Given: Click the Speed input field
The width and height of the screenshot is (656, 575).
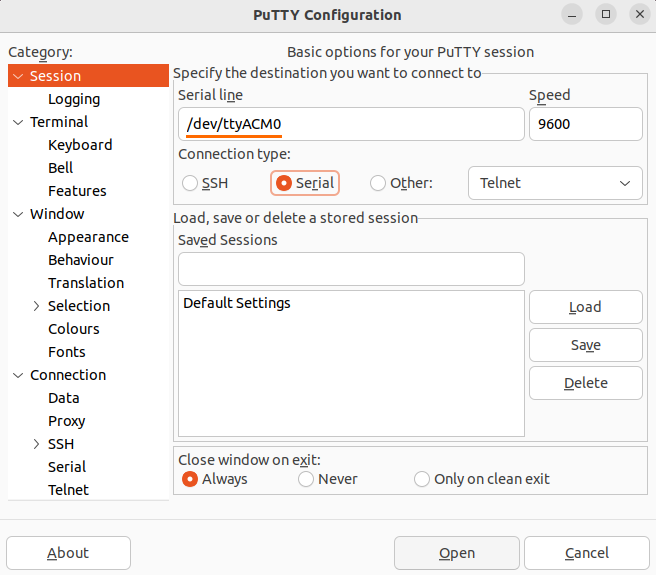Looking at the screenshot, I should pyautogui.click(x=586, y=124).
